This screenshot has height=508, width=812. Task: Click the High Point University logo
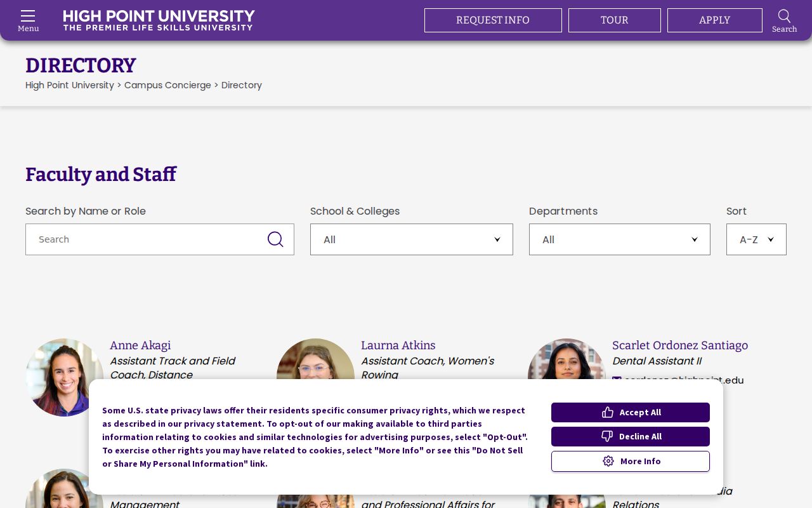click(159, 20)
